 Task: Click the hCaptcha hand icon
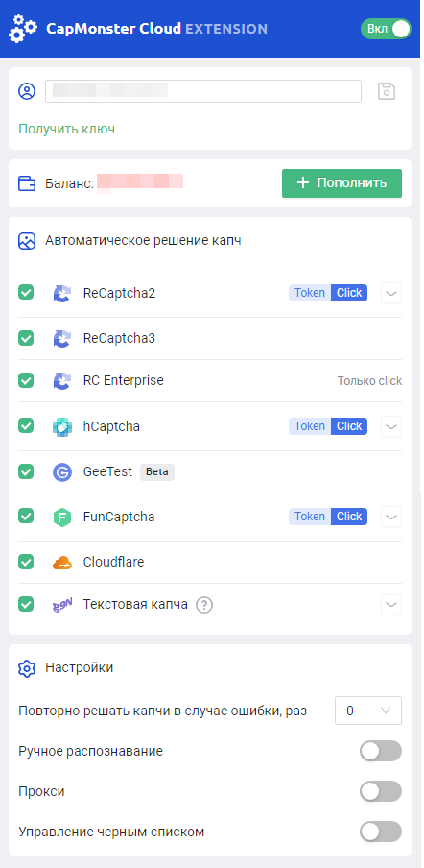(x=62, y=427)
